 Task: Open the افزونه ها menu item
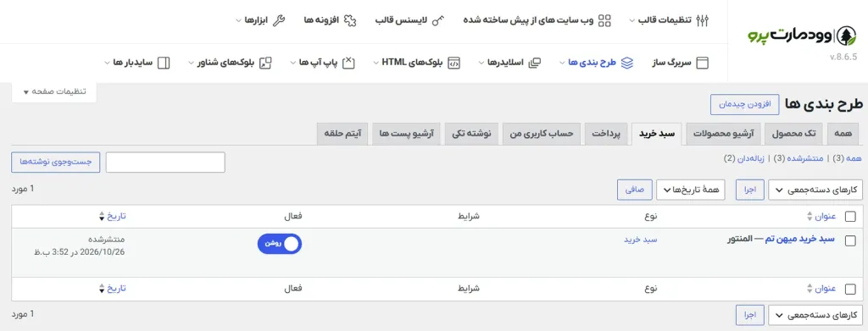coord(321,21)
